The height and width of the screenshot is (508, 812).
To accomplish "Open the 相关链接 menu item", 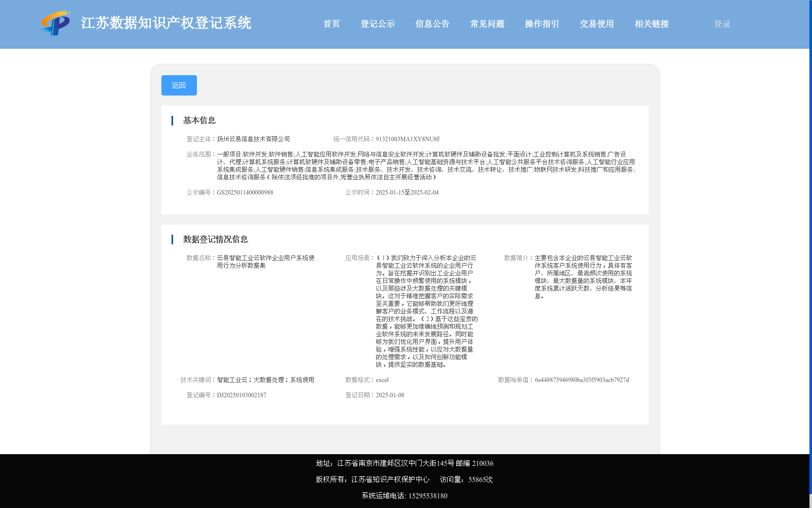I will click(652, 24).
